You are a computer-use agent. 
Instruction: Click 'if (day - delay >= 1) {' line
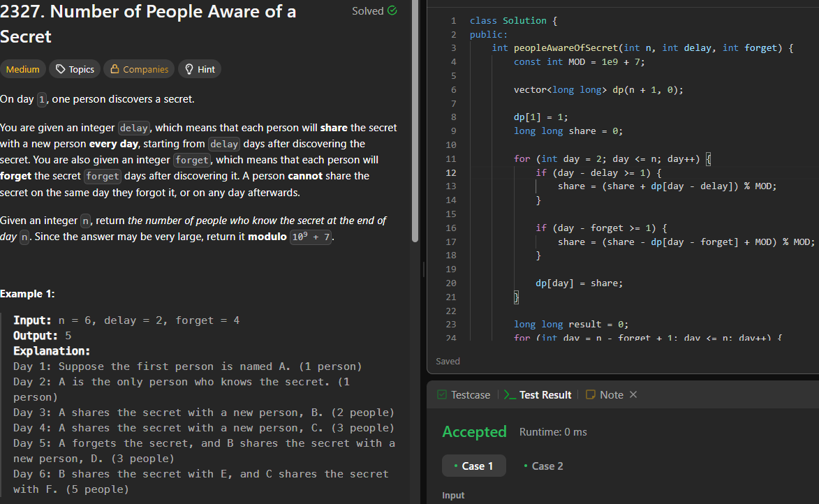598,173
